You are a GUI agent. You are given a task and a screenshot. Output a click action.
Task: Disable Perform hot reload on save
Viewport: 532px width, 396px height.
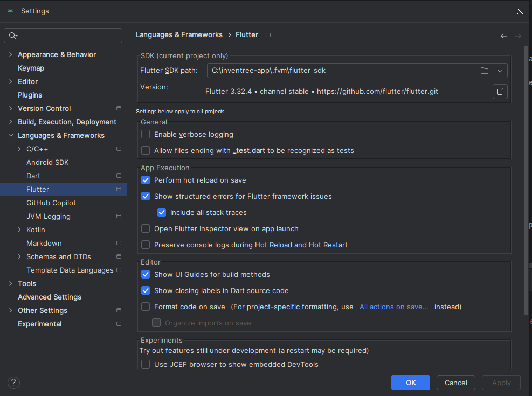click(145, 180)
